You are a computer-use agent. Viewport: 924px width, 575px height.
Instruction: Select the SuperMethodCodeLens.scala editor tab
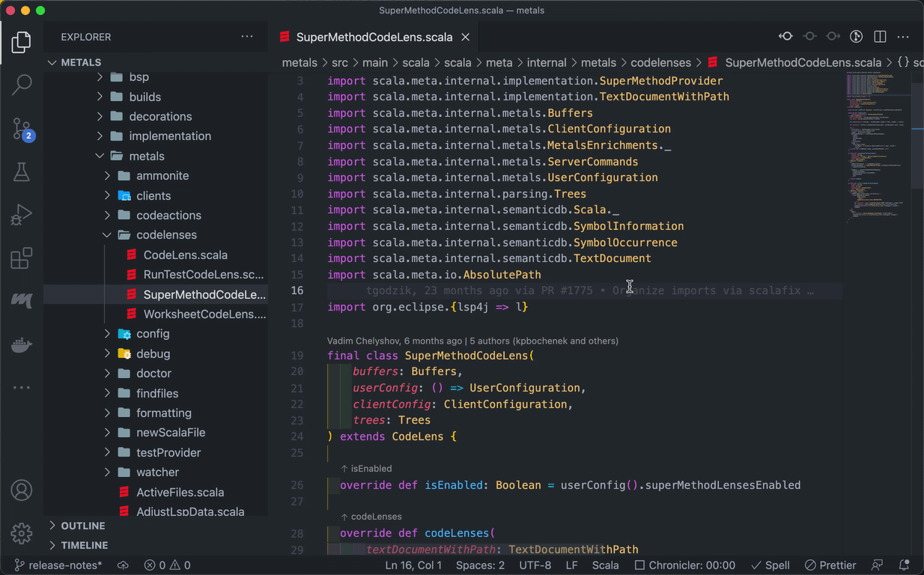pos(374,37)
